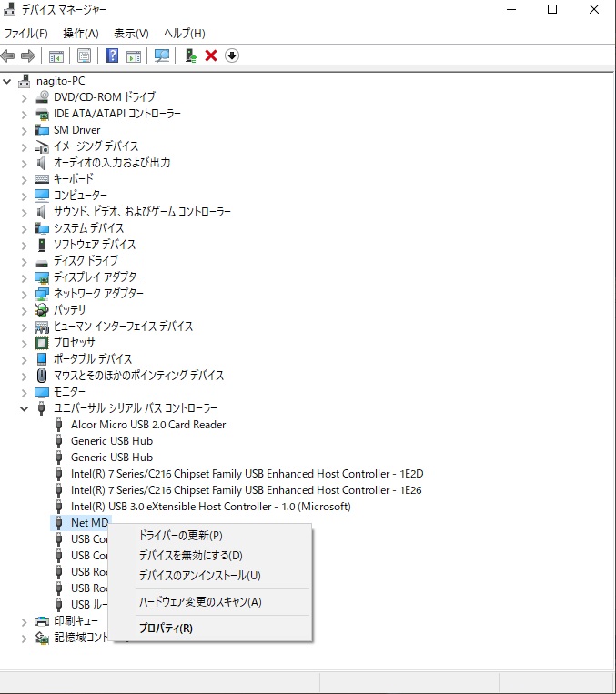The height and width of the screenshot is (694, 616).
Task: Select the ディスプレイ アダプター icon
Action: tap(42, 277)
